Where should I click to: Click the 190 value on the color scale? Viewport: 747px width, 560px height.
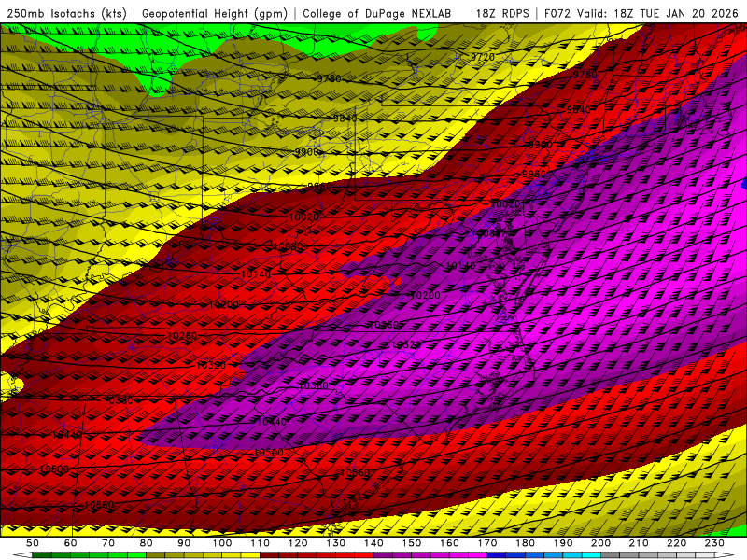(563, 543)
